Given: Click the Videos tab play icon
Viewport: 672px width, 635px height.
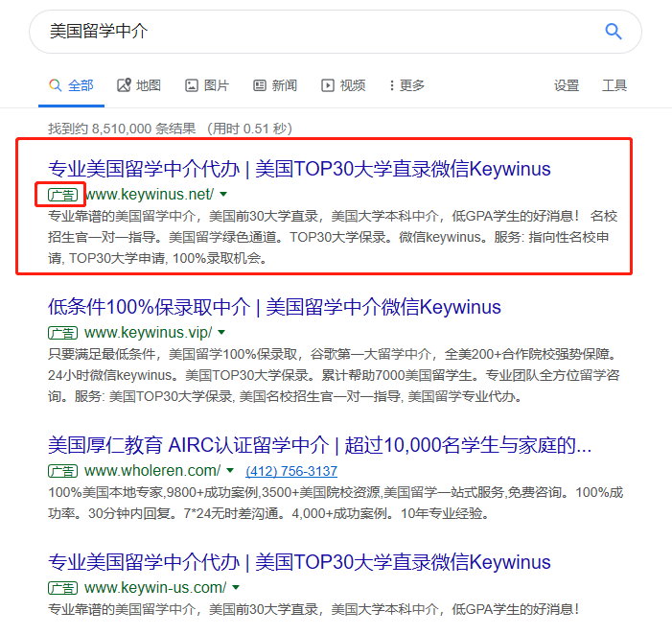Looking at the screenshot, I should tap(328, 85).
